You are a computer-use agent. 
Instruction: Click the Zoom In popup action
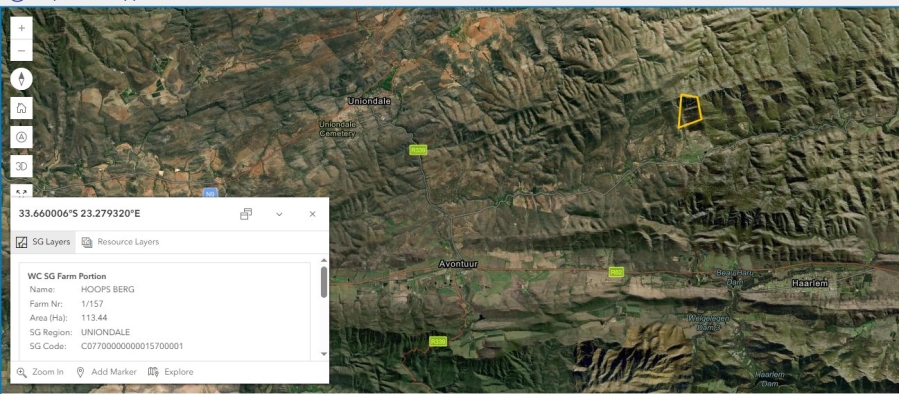[40, 372]
